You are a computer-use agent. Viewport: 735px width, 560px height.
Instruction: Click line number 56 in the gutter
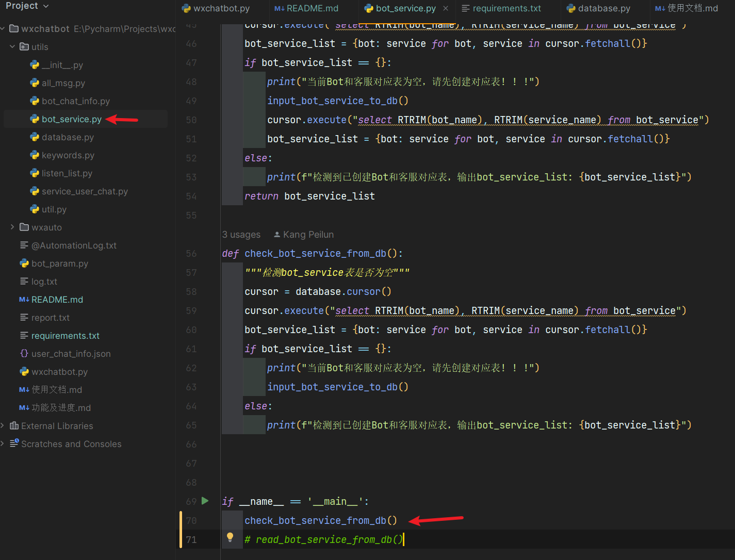(191, 253)
